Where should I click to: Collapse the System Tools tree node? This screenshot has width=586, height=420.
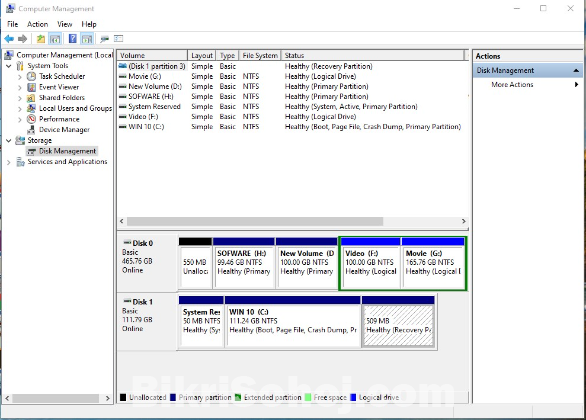point(9,66)
